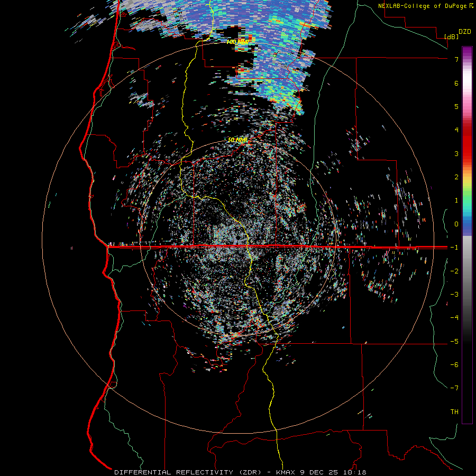Select the -2 value on color scale
The width and height of the screenshot is (476, 476).
tap(454, 271)
